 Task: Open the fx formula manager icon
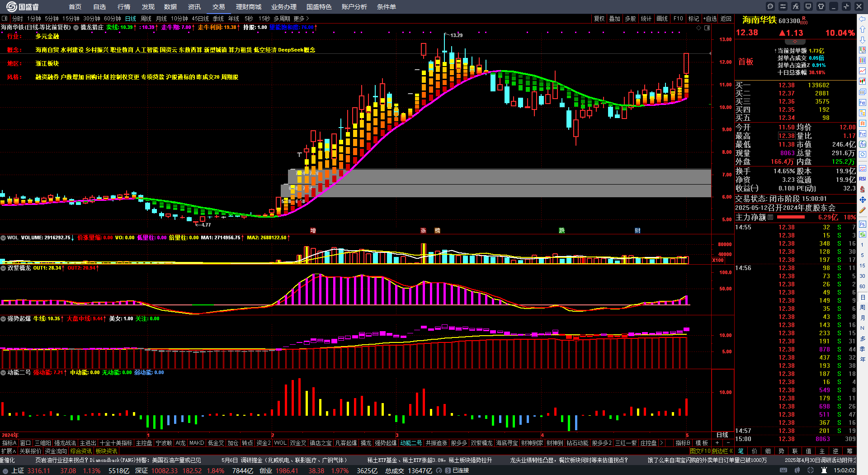[x=796, y=6]
